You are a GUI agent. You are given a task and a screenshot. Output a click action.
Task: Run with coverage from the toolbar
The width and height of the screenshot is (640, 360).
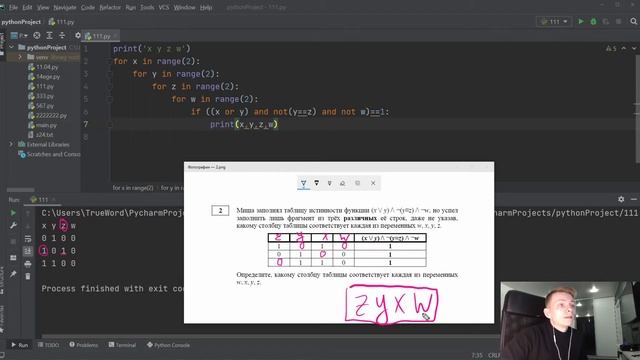point(606,22)
